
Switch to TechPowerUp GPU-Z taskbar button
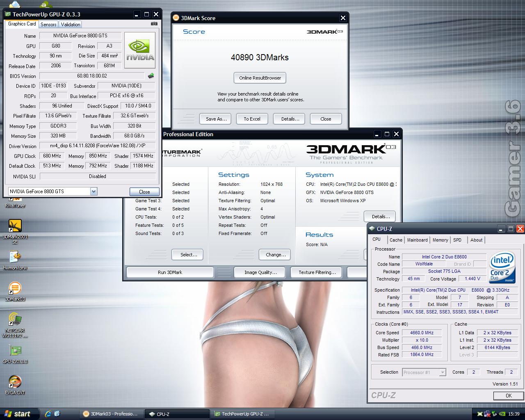point(243,414)
